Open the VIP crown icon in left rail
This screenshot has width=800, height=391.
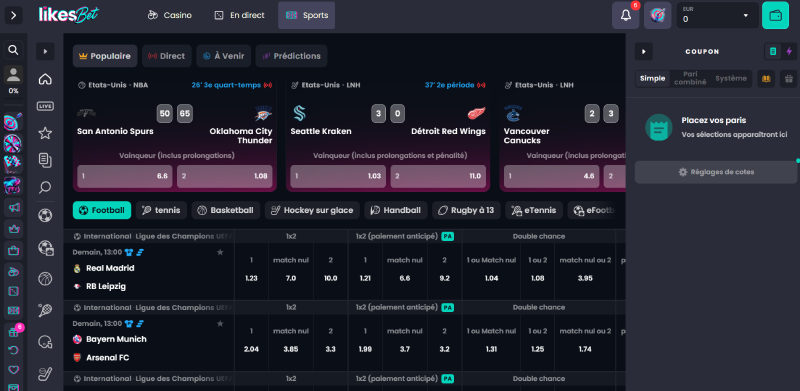pos(13,229)
